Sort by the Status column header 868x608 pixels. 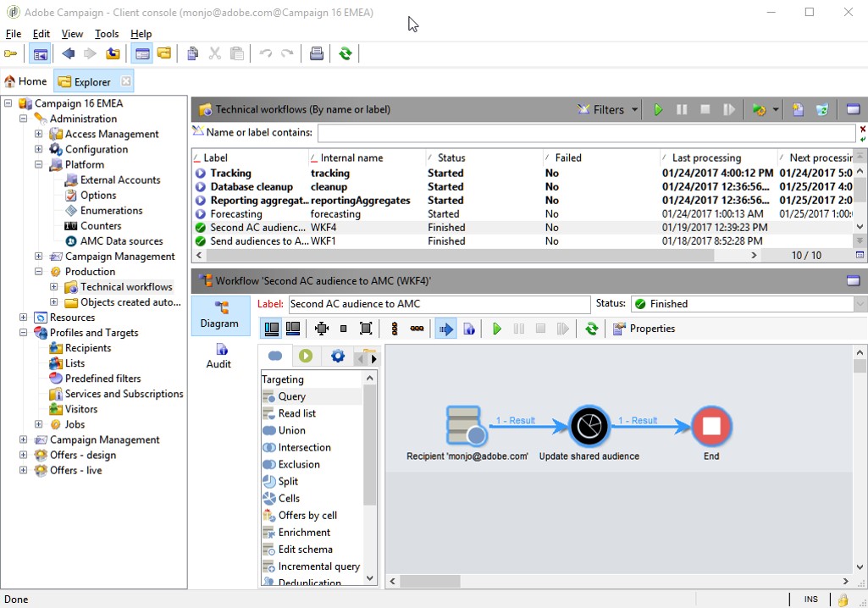(x=484, y=158)
